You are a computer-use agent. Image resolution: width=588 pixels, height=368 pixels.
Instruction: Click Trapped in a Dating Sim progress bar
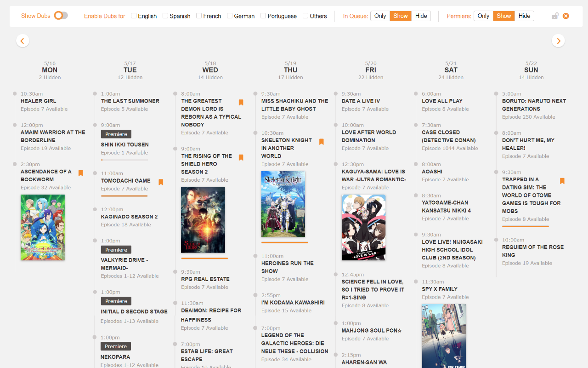(x=526, y=226)
